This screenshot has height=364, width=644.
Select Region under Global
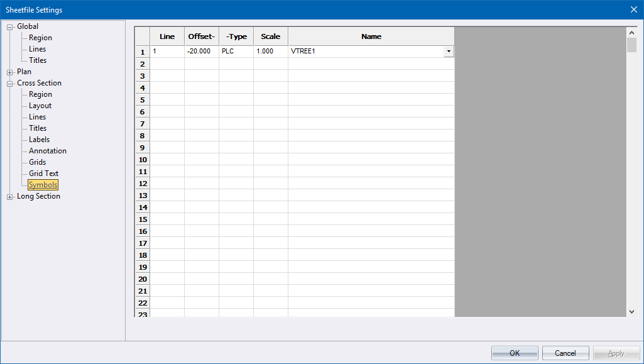pyautogui.click(x=40, y=38)
